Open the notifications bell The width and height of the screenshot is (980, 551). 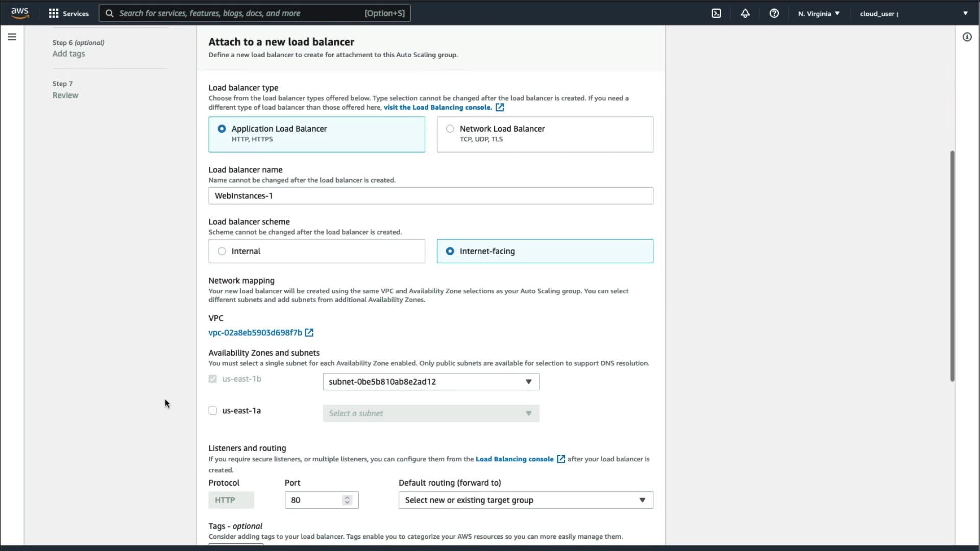(x=745, y=13)
